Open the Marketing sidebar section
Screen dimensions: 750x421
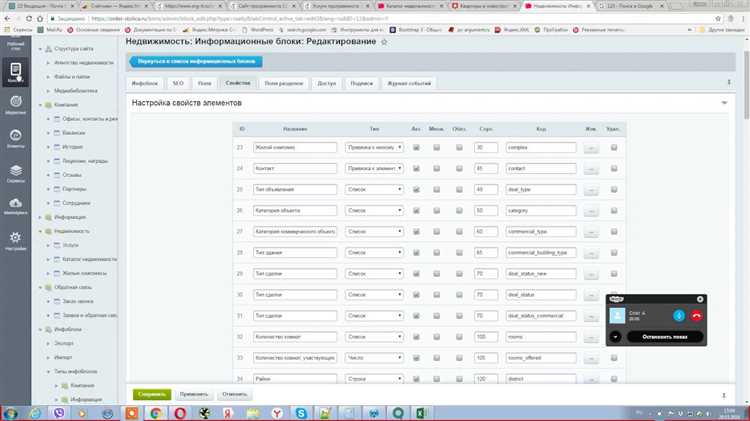(x=15, y=104)
